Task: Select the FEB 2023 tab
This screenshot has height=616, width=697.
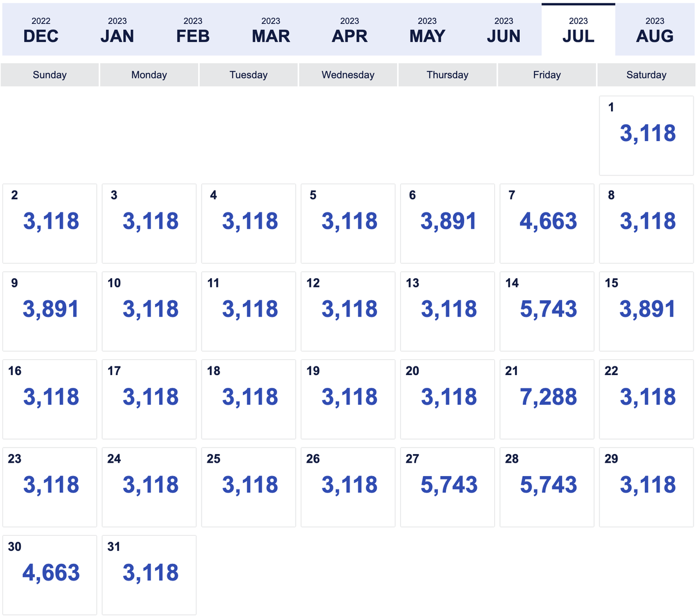Action: pyautogui.click(x=192, y=29)
